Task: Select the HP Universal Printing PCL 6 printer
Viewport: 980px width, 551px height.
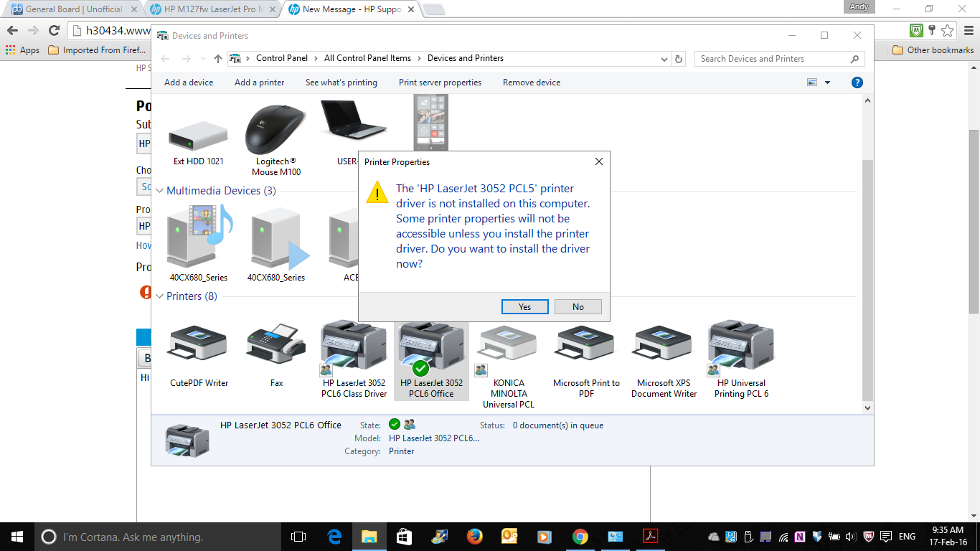Action: point(740,346)
